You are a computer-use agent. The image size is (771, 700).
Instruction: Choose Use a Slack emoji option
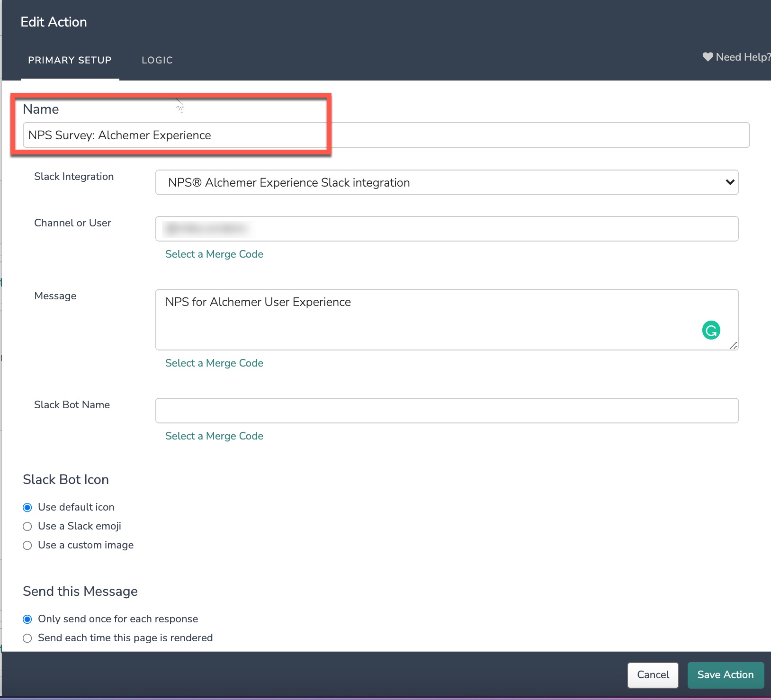click(27, 526)
